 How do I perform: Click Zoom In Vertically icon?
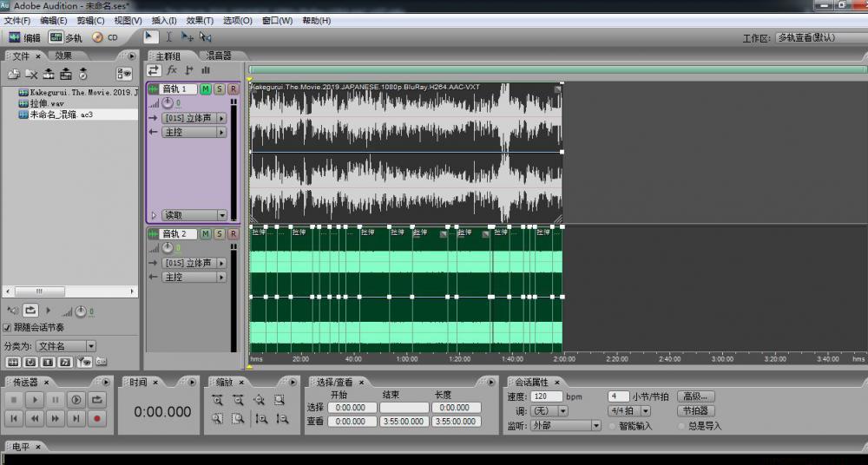pyautogui.click(x=261, y=419)
